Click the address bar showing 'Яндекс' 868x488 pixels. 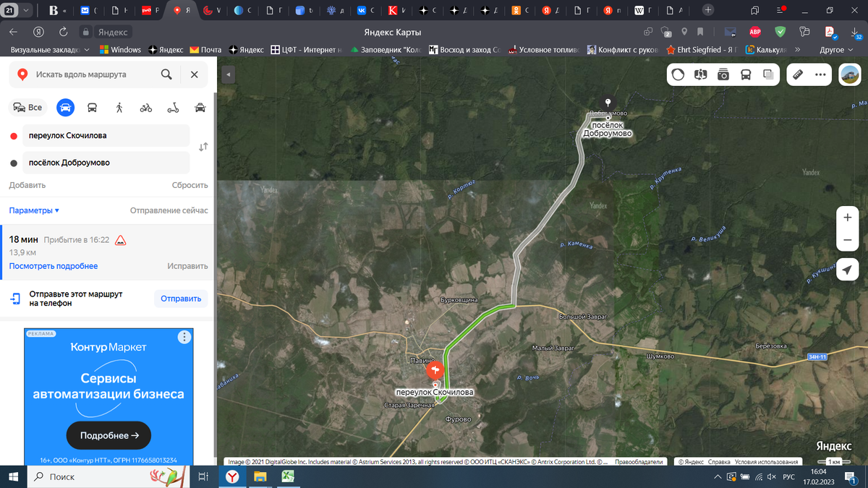tap(113, 32)
